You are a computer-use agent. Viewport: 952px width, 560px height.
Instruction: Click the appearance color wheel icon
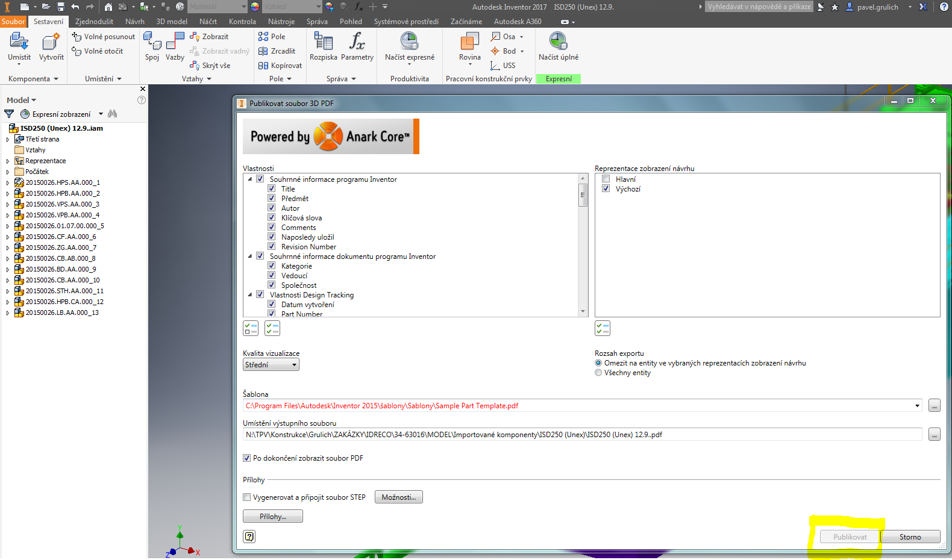click(255, 7)
